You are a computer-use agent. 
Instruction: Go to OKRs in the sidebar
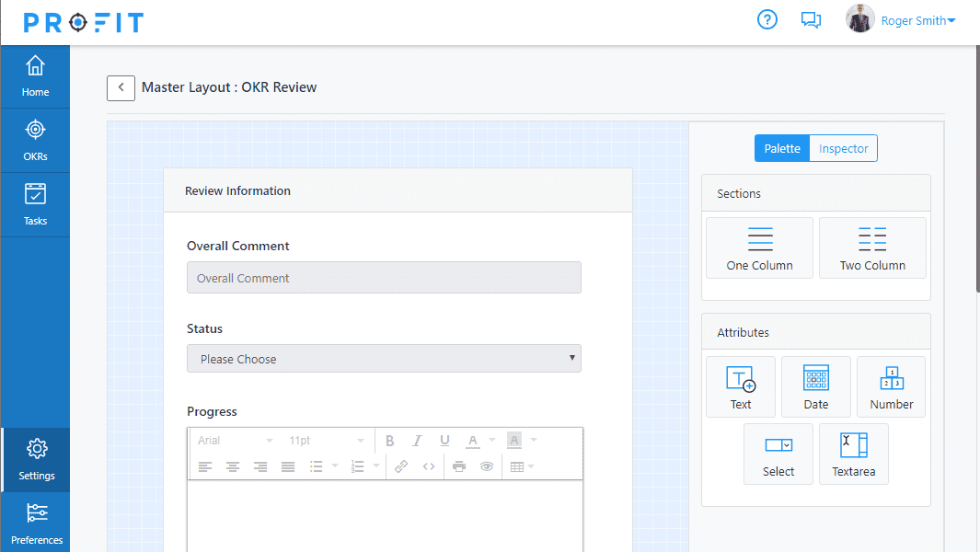click(35, 141)
